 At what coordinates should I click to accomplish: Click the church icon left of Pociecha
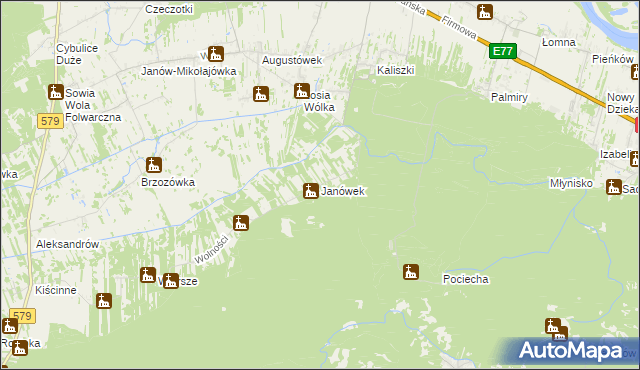(411, 272)
